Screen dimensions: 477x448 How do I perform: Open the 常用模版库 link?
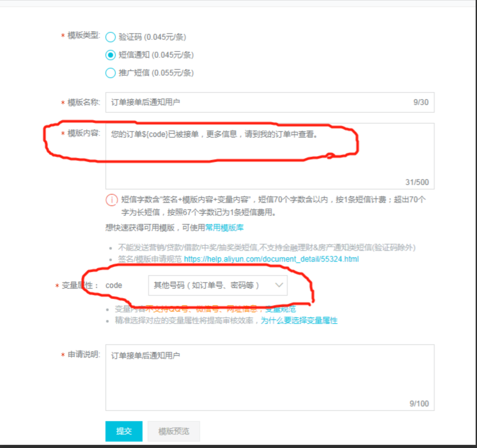[x=224, y=227]
